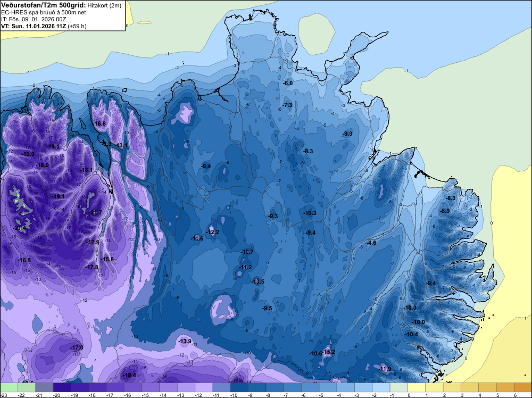Click the -17.0 temperature reading

[77, 347]
